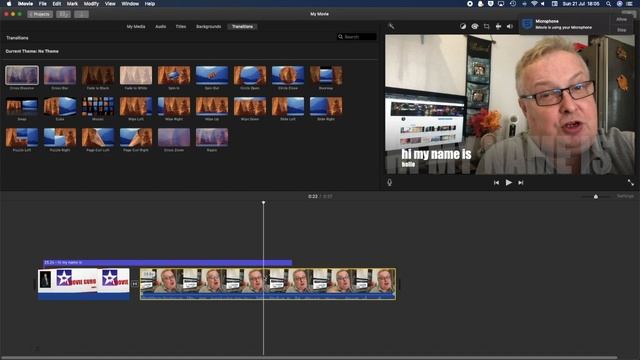Open the Window menu
The image size is (640, 360).
[x=130, y=4]
